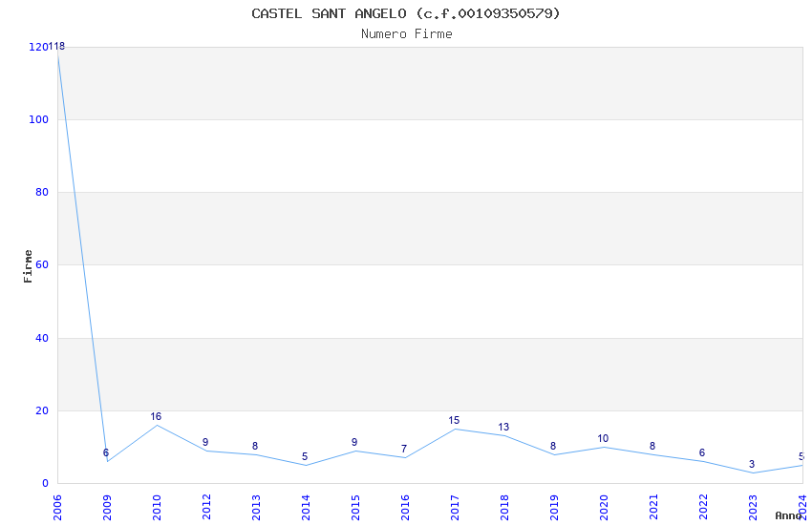Click the y-axis value 100
Viewport: 812px width, 525px height.
pyautogui.click(x=39, y=119)
